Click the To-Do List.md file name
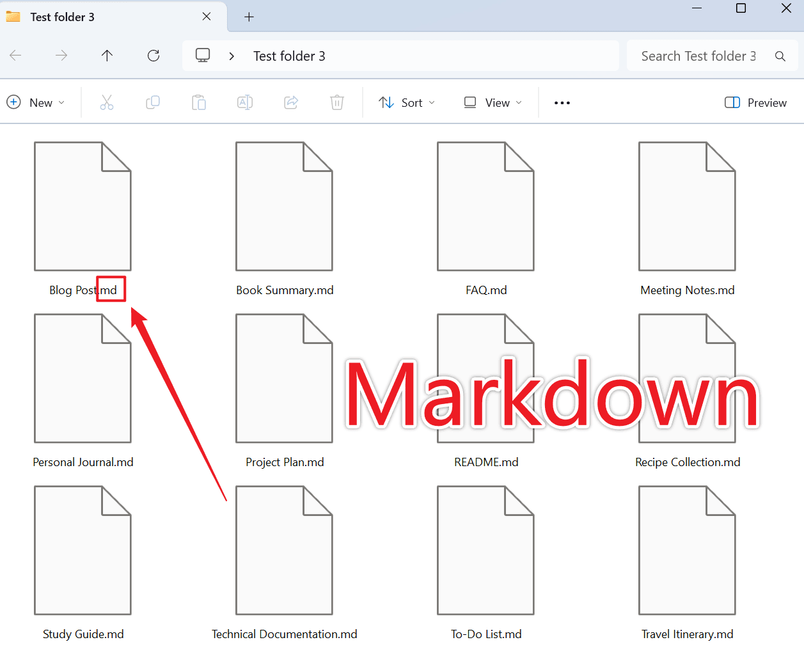Viewport: 804px width, 672px height. 486,634
